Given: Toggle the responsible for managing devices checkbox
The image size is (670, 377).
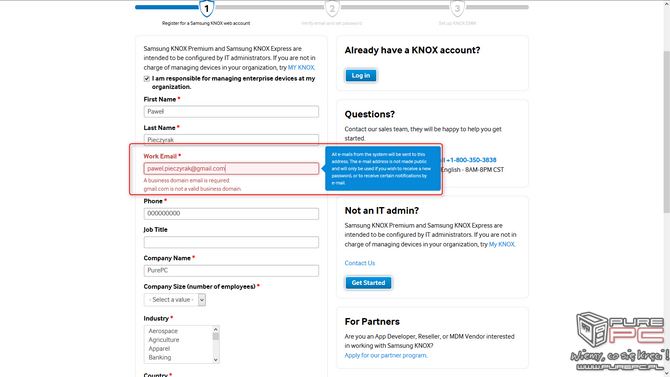Looking at the screenshot, I should pos(147,79).
